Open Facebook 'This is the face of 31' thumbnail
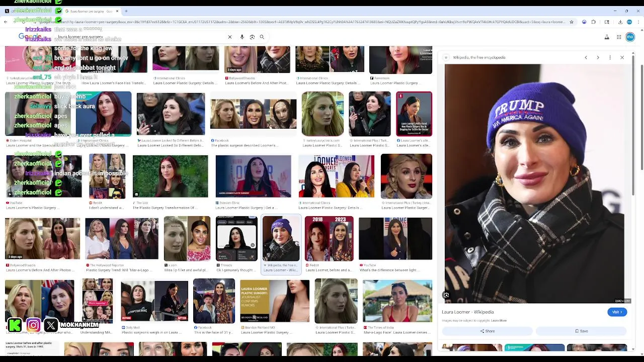Viewport: 644px width, 362px height. click(x=214, y=301)
